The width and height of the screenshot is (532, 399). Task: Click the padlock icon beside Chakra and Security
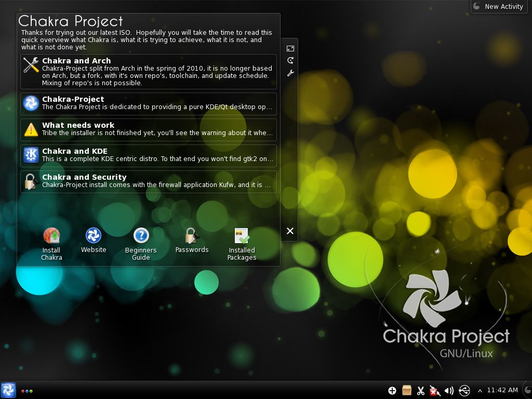(x=31, y=181)
